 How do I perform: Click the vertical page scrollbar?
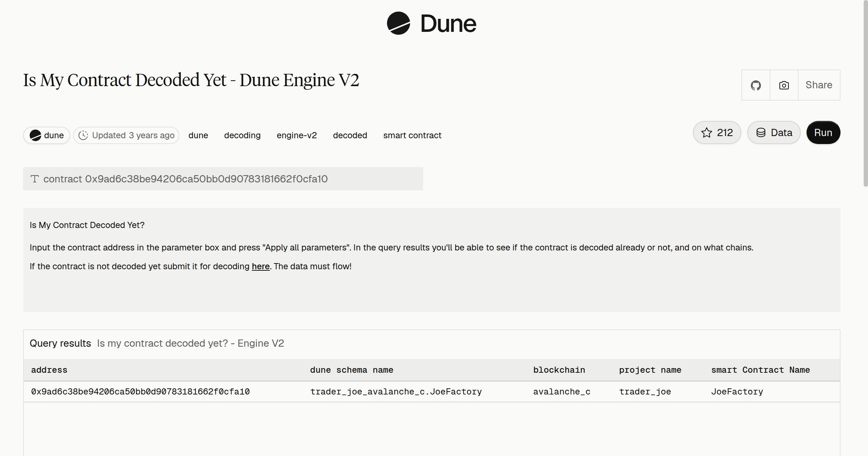(865, 93)
